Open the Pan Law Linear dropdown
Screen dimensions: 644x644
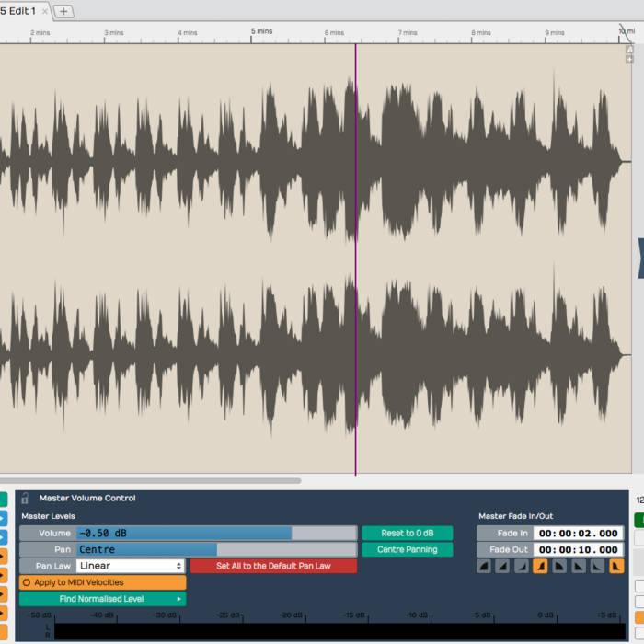(x=131, y=566)
